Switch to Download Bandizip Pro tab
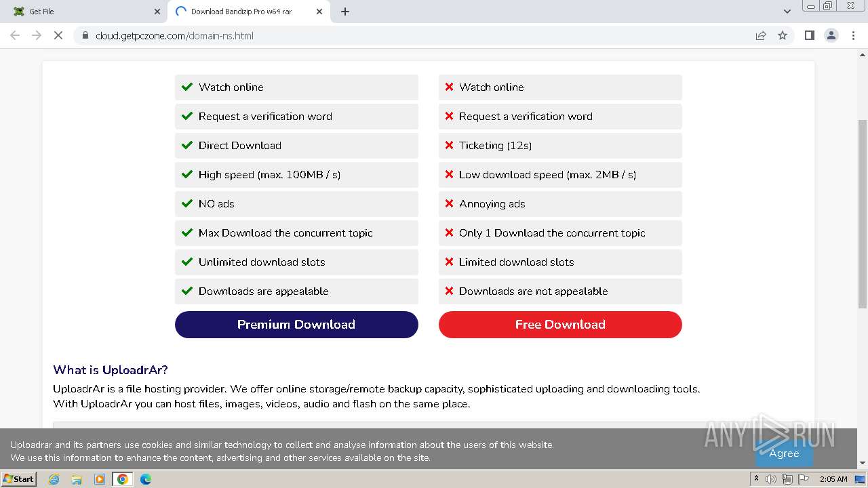The width and height of the screenshot is (868, 488). point(249,12)
